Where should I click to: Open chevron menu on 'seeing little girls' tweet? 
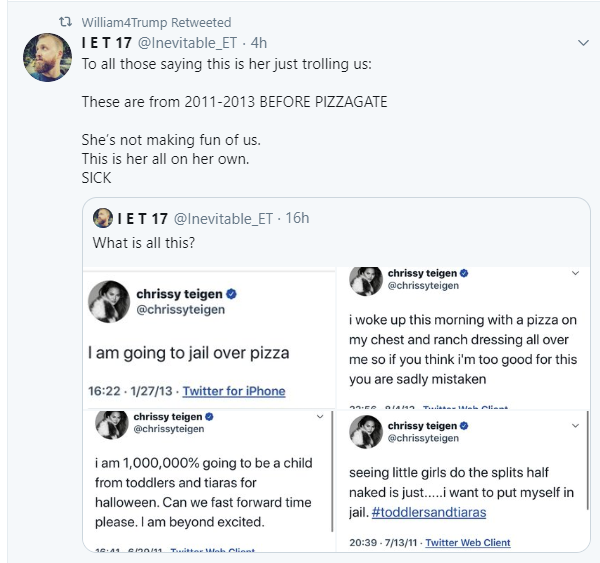575,426
